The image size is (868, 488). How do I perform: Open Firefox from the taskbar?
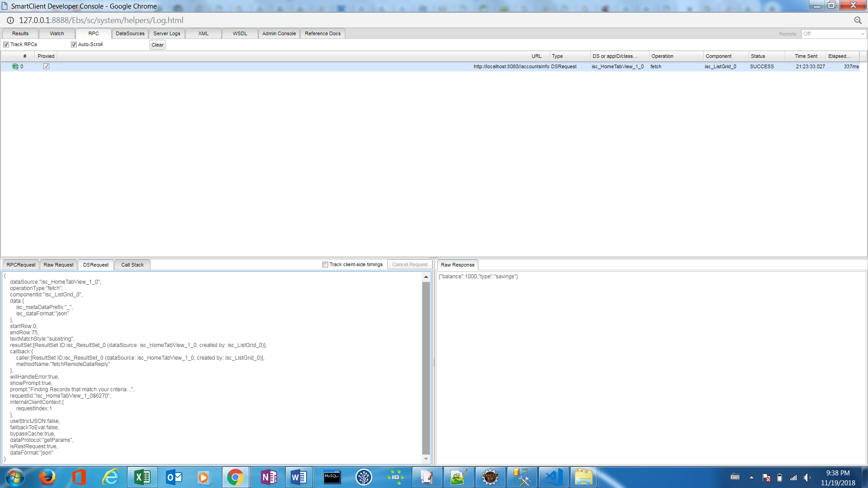point(47,477)
